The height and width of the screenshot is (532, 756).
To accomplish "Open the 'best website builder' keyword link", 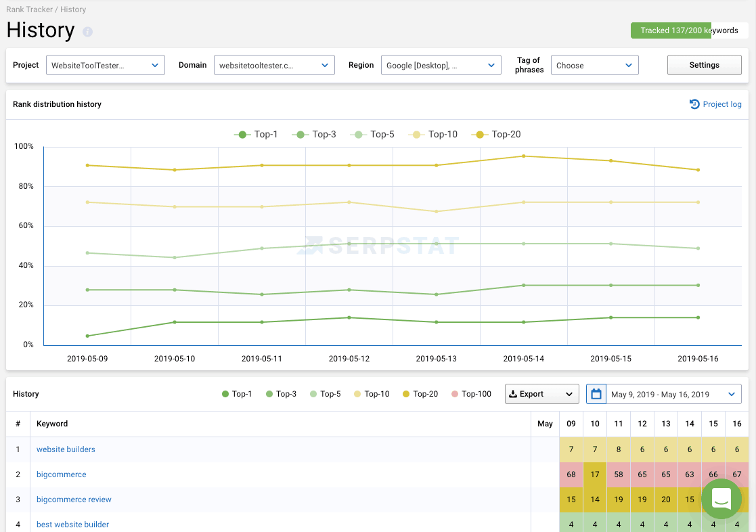I will click(73, 525).
